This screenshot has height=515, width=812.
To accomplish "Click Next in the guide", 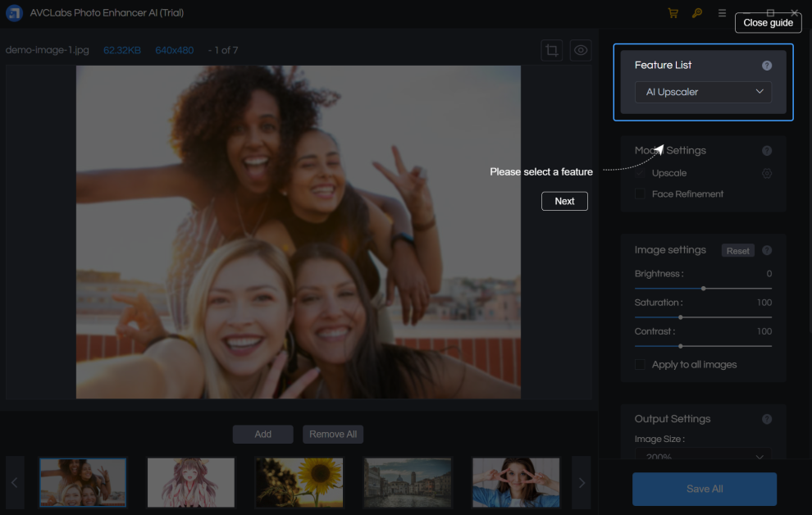I will (x=564, y=202).
